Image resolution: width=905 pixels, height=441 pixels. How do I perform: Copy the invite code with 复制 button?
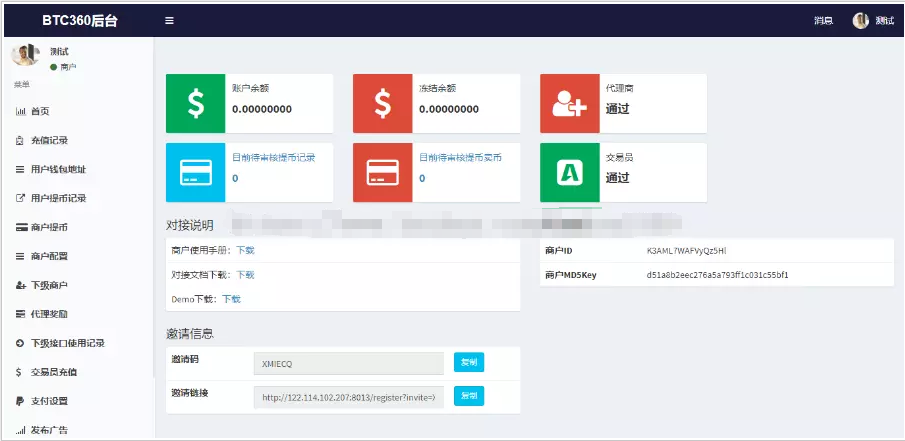[469, 363]
